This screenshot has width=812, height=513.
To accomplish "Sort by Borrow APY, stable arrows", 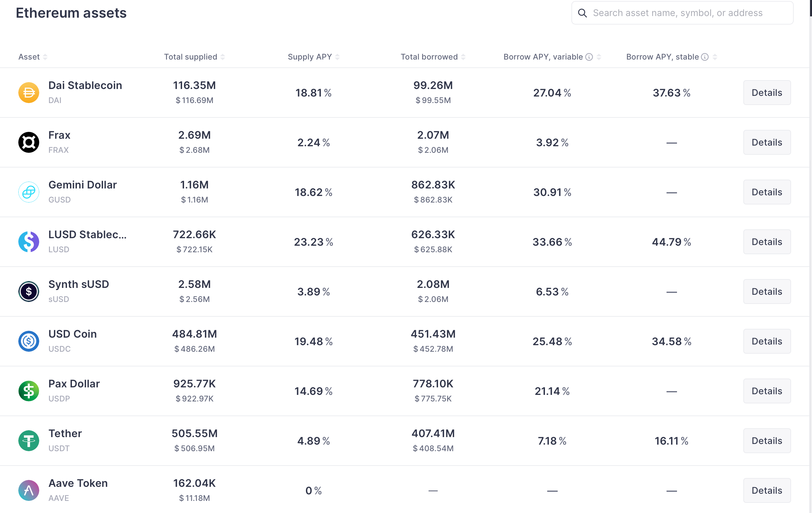I will [x=715, y=57].
